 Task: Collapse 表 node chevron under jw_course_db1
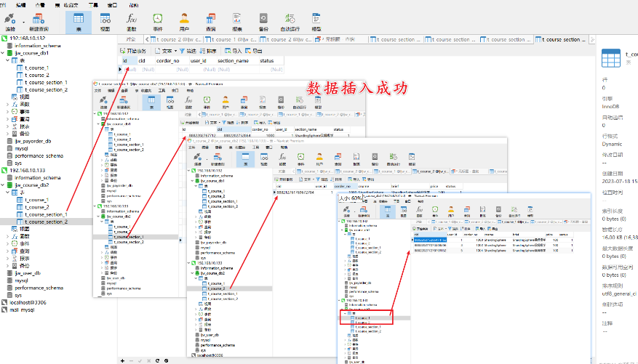point(8,60)
